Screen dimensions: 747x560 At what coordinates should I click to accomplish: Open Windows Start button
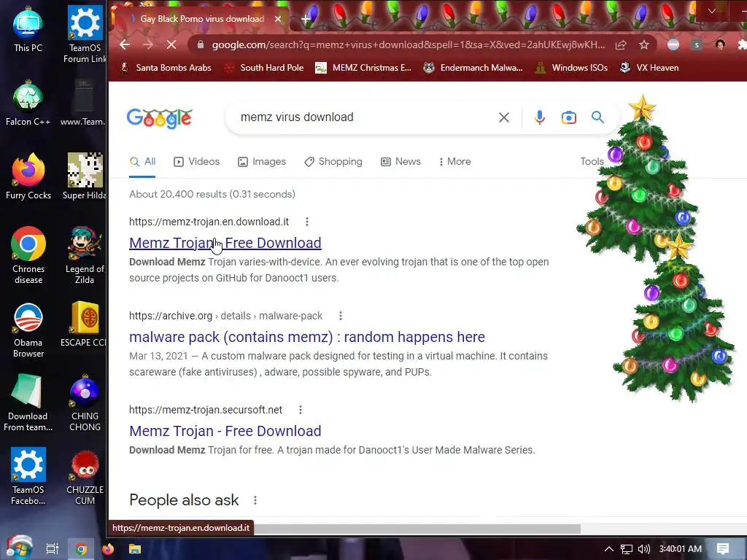[x=19, y=548]
